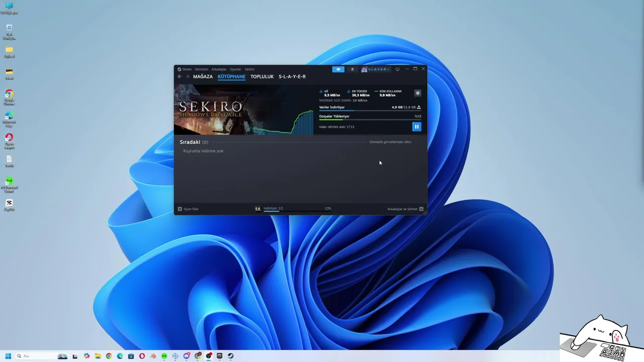
Task: Open the Arkadaşlar menu
Action: (219, 69)
